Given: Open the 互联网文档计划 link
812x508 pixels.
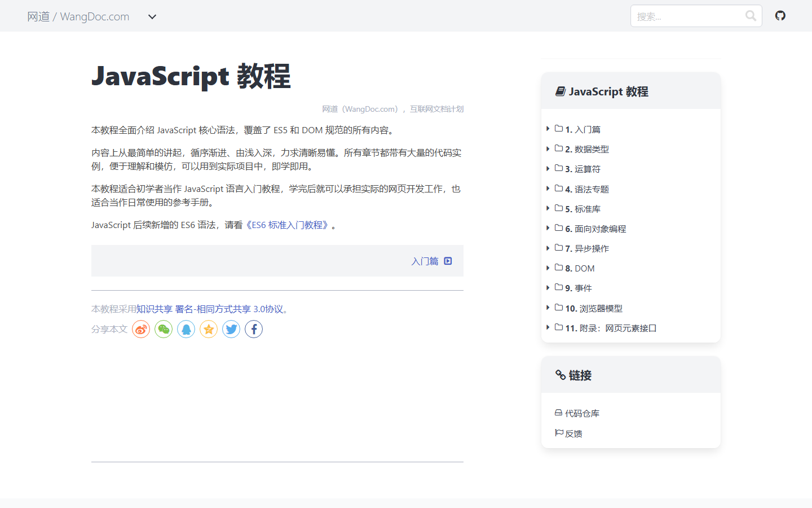Looking at the screenshot, I should coord(436,109).
